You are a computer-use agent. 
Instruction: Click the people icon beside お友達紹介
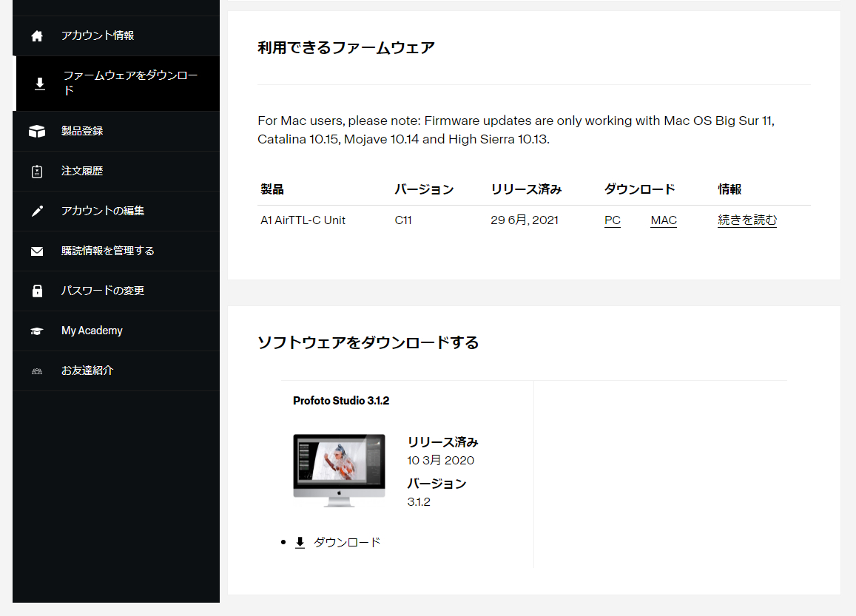[x=36, y=371]
